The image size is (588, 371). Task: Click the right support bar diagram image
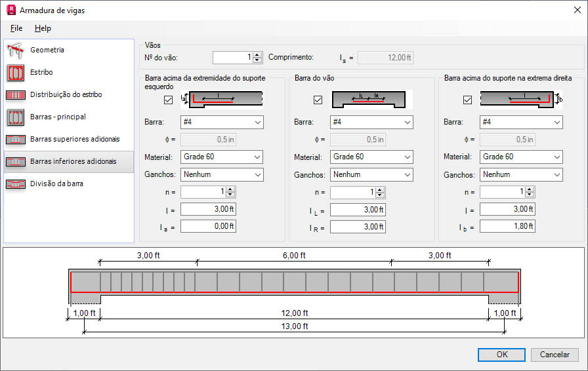[x=521, y=100]
